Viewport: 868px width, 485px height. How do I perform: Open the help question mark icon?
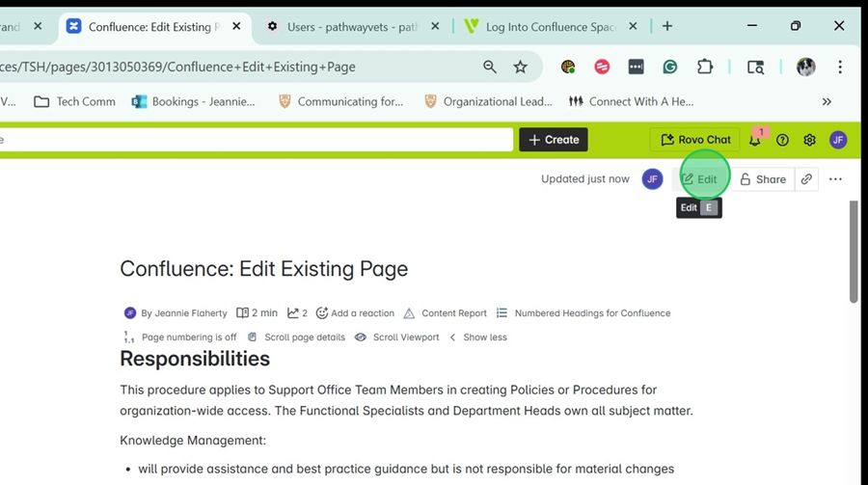click(782, 140)
